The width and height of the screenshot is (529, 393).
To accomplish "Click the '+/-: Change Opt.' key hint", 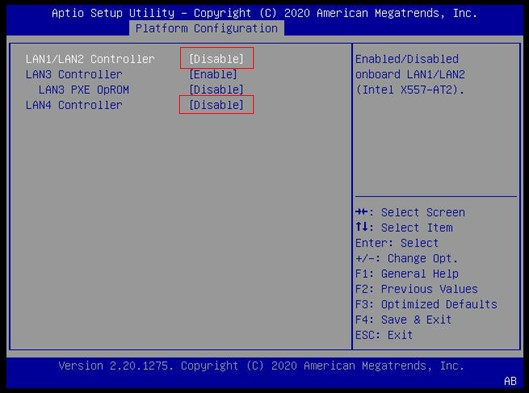I will coord(407,258).
